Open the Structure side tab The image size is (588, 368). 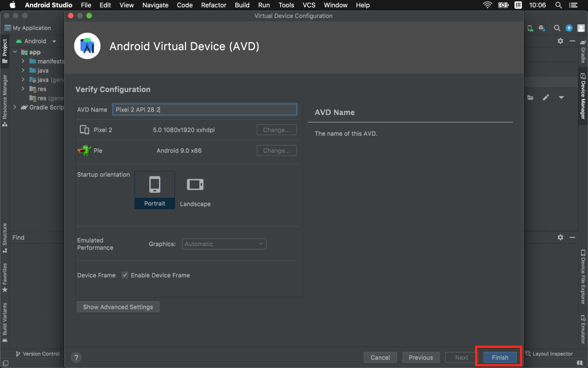click(x=5, y=238)
